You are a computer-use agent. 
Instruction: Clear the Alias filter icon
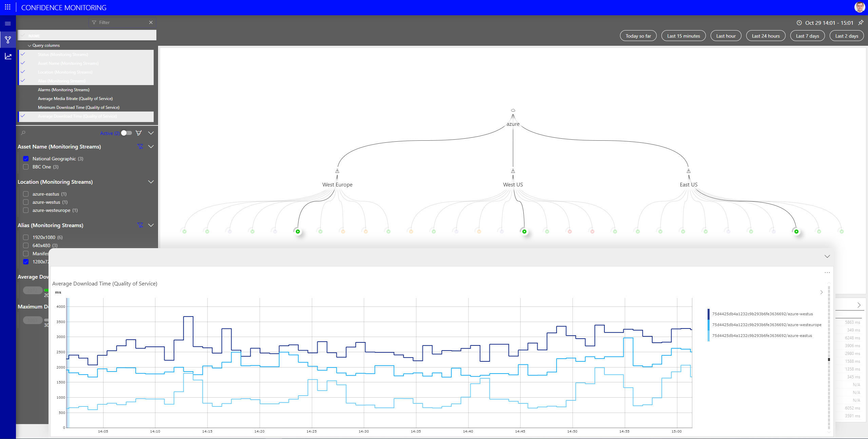140,225
